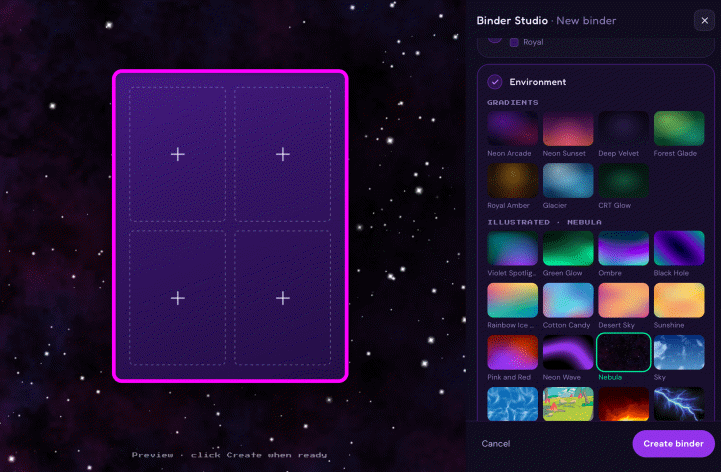Select the Royal Amber gradient
721x472 pixels.
tap(512, 180)
